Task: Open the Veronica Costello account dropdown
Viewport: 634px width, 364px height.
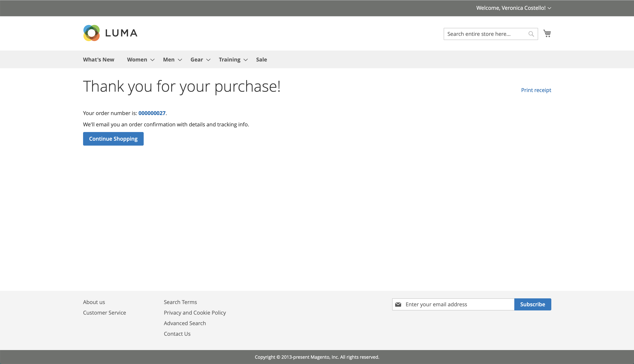Action: (x=513, y=8)
